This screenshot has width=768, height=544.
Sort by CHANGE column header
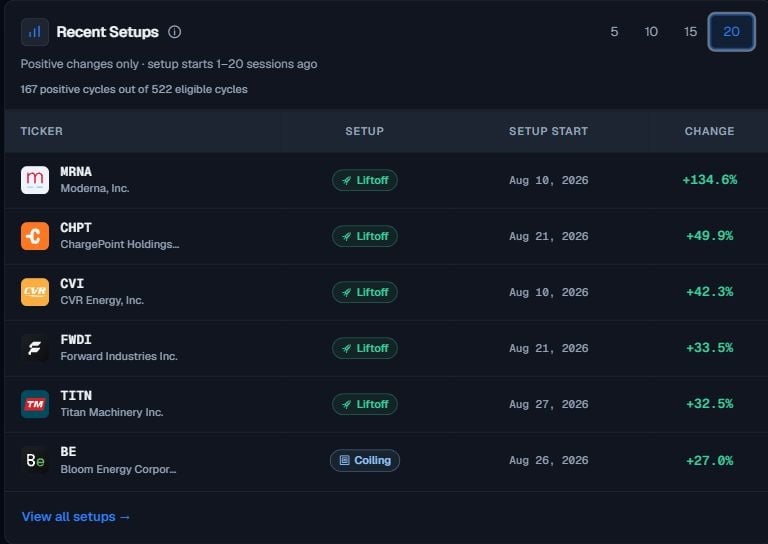tap(710, 131)
